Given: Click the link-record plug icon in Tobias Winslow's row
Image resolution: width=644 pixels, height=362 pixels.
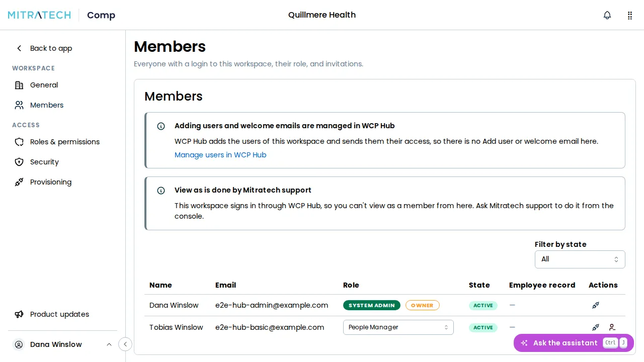Looking at the screenshot, I should coord(596,327).
